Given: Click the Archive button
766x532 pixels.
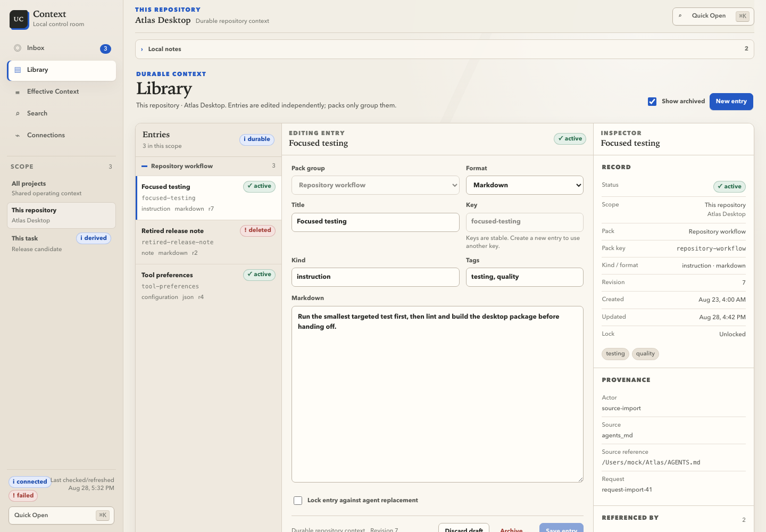Looking at the screenshot, I should pyautogui.click(x=511, y=529).
